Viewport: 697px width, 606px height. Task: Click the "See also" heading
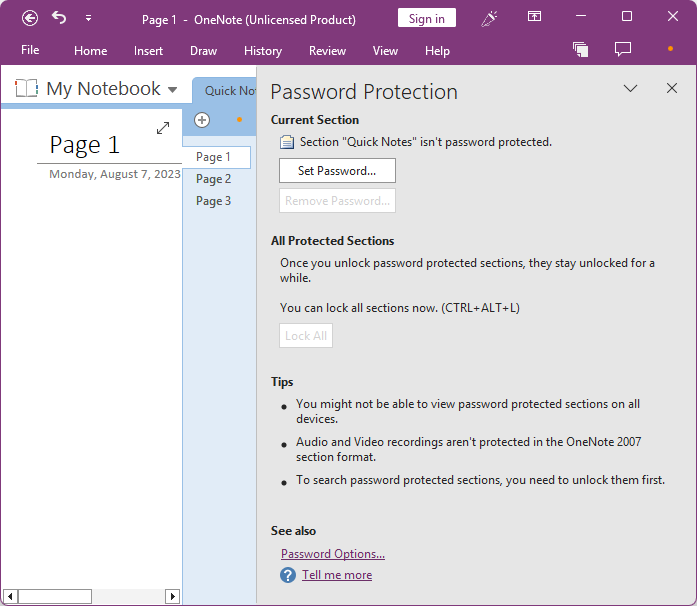[x=293, y=531]
